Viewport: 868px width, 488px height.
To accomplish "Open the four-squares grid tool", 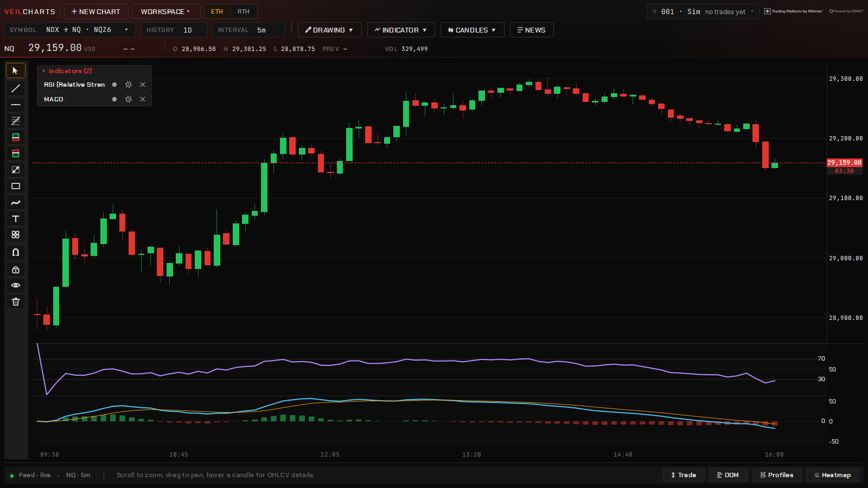I will [15, 235].
